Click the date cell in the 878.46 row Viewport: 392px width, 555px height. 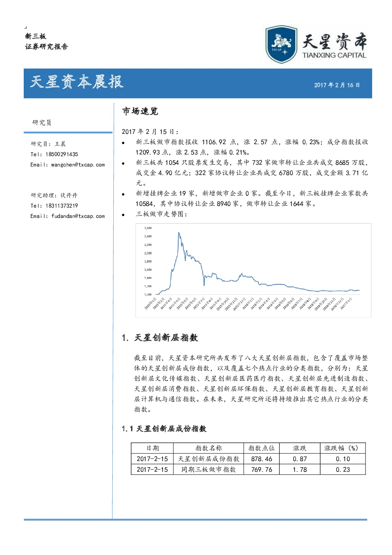click(x=152, y=459)
